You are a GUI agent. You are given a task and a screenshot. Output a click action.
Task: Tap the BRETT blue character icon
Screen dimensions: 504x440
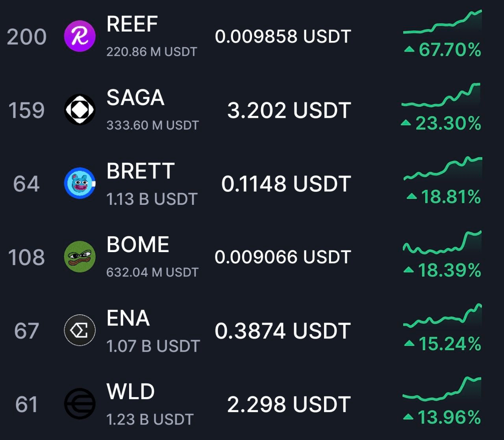click(80, 183)
